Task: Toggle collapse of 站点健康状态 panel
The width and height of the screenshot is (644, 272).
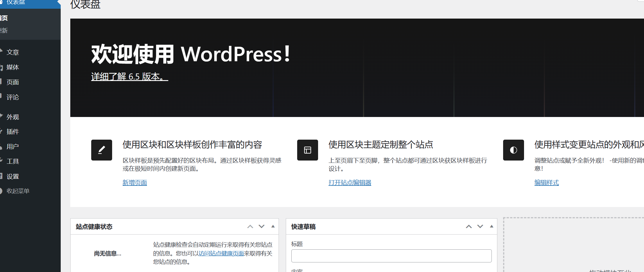Action: 273,226
